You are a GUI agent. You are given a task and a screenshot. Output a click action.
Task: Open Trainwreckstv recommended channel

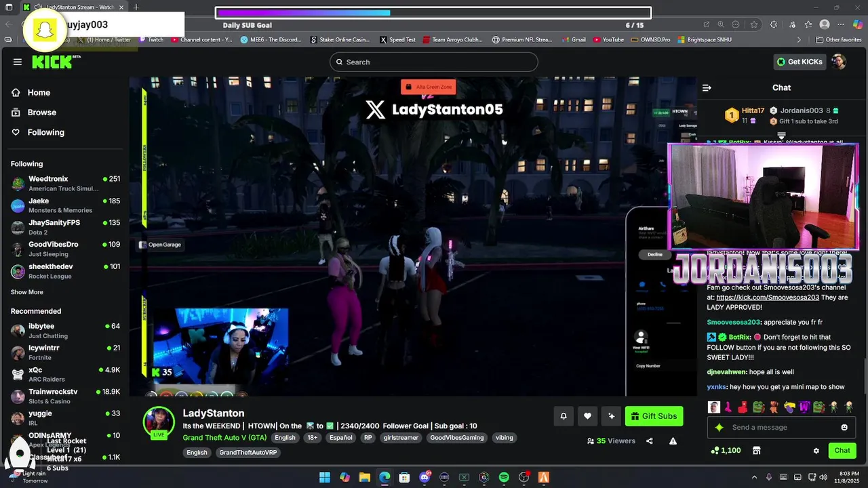pyautogui.click(x=66, y=396)
